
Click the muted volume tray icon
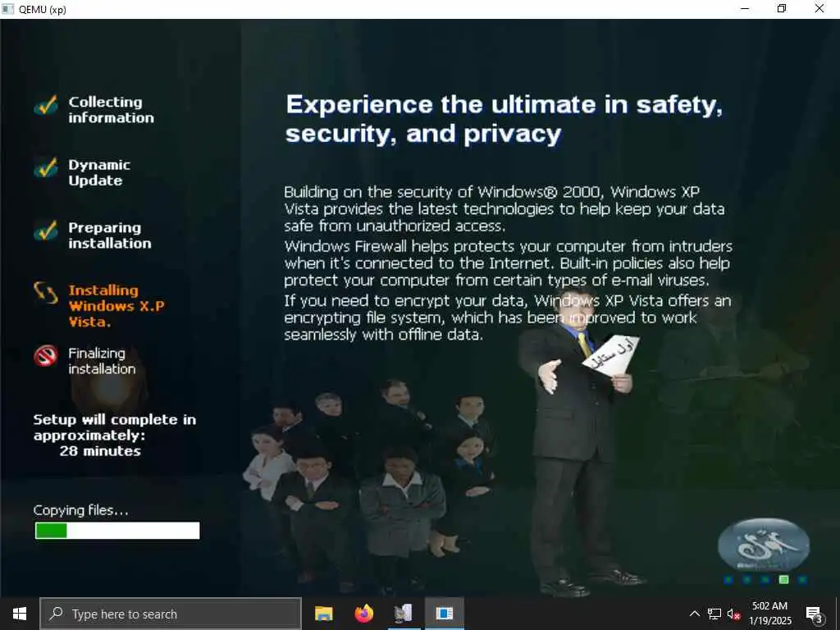tap(734, 614)
